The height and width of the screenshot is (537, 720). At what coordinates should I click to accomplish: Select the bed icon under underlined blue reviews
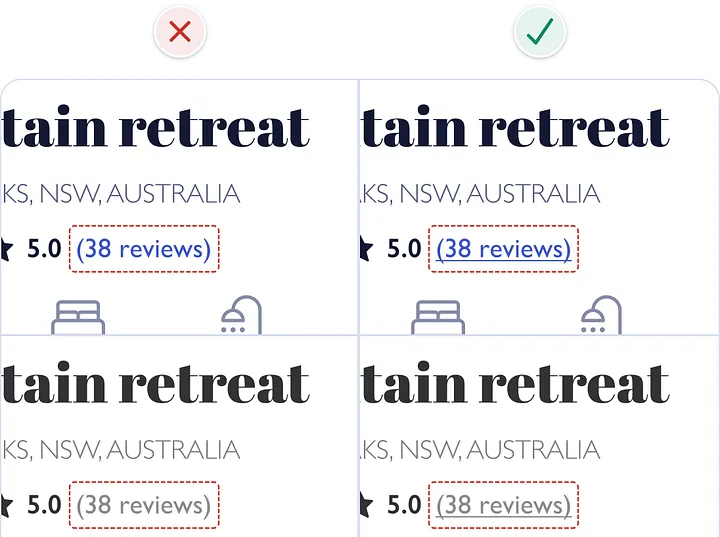[438, 317]
